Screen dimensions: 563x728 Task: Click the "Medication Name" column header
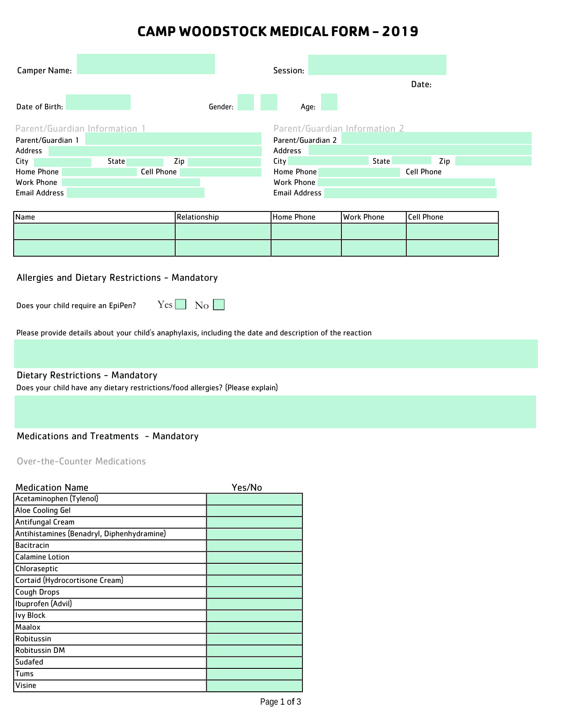[x=52, y=487]
